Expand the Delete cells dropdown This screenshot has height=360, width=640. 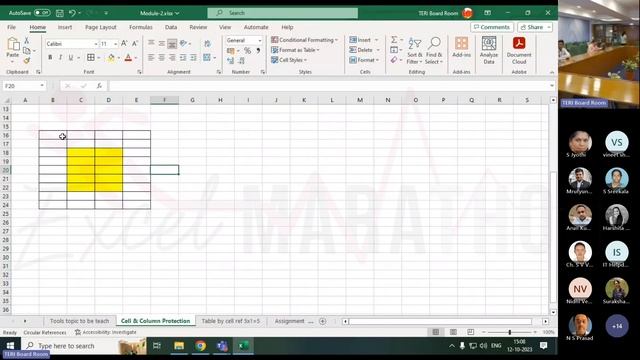point(378,50)
